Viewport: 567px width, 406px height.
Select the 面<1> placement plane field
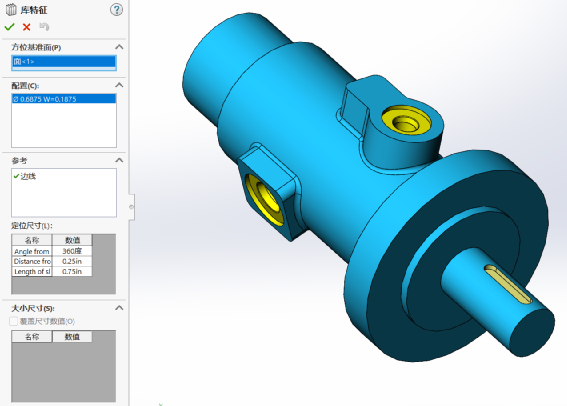tap(64, 62)
